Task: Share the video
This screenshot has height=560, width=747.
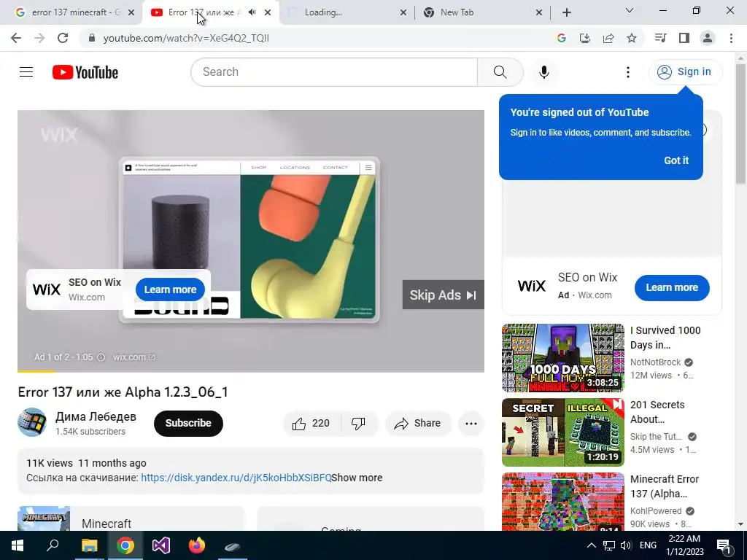Action: coord(418,424)
